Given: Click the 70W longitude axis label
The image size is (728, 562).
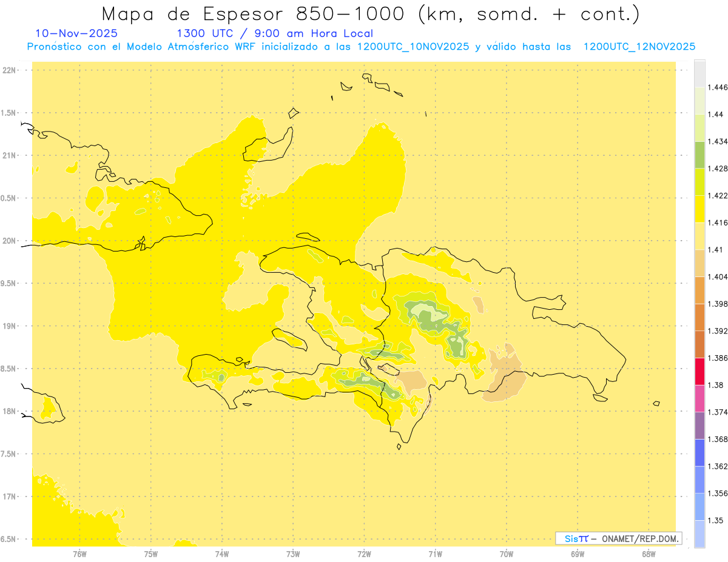Looking at the screenshot, I should pos(507,554).
